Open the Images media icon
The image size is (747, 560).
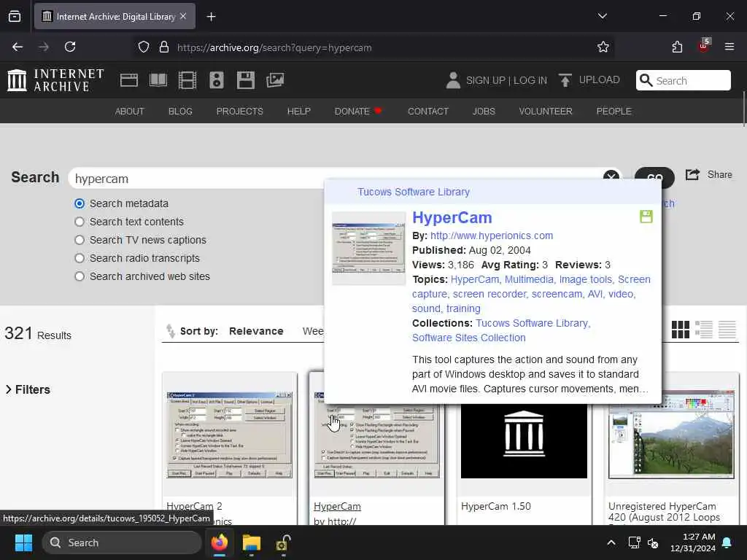275,80
